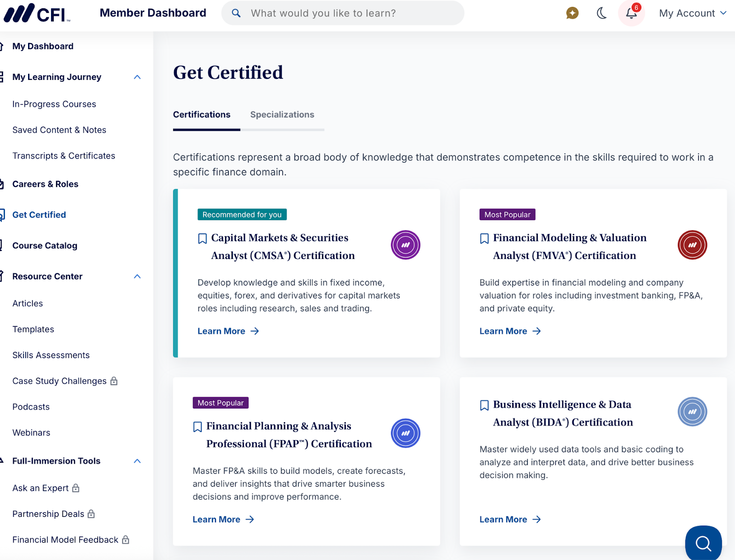Screen dimensions: 735x560
Task: Bookmark the FMVA Certification
Action: coord(484,239)
